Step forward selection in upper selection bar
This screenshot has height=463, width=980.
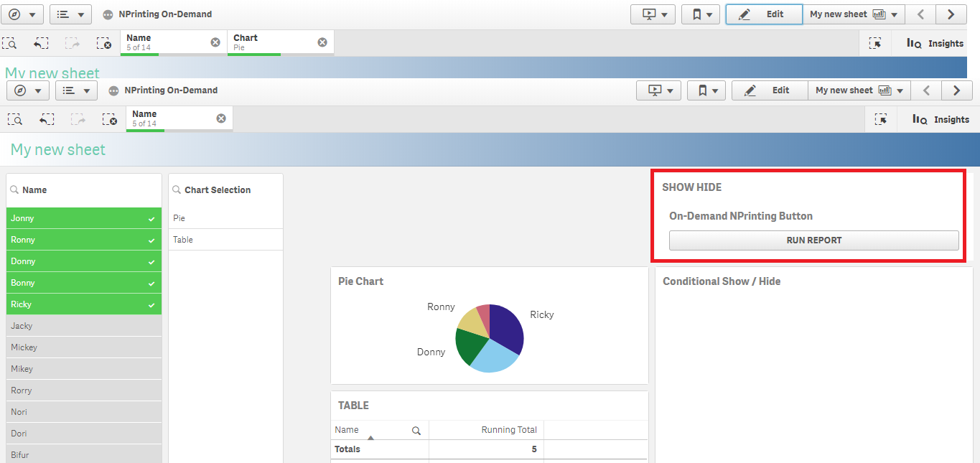(x=72, y=44)
